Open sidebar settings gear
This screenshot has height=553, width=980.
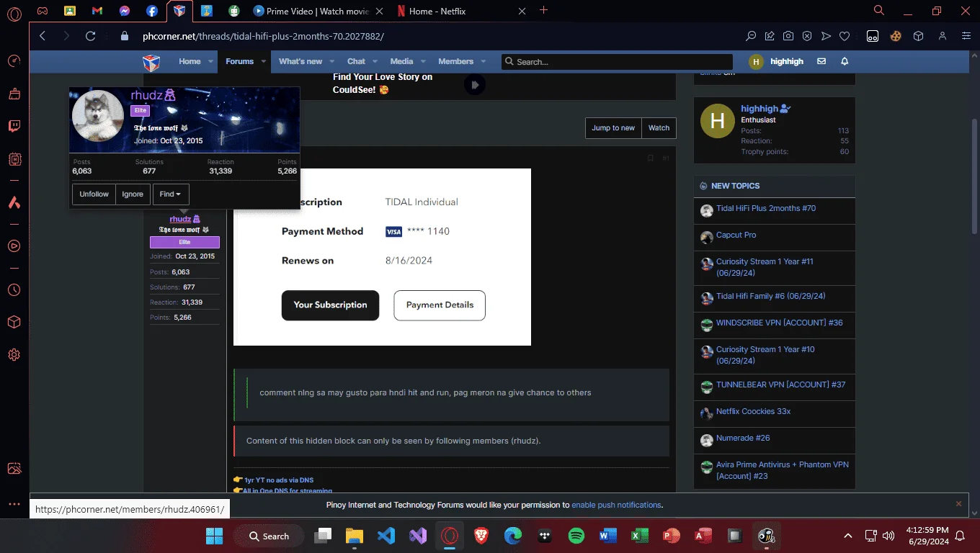click(x=14, y=355)
